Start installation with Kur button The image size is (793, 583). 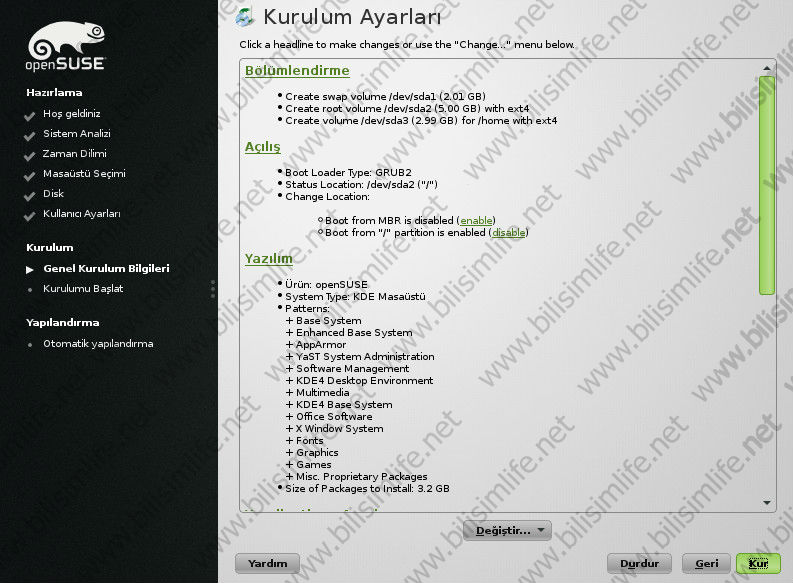(x=758, y=563)
